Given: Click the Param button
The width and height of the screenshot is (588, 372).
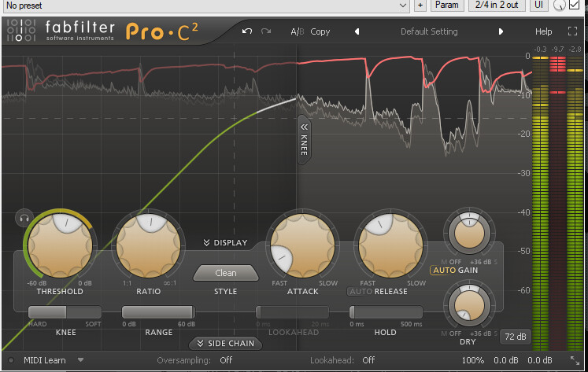Looking at the screenshot, I should click(446, 6).
